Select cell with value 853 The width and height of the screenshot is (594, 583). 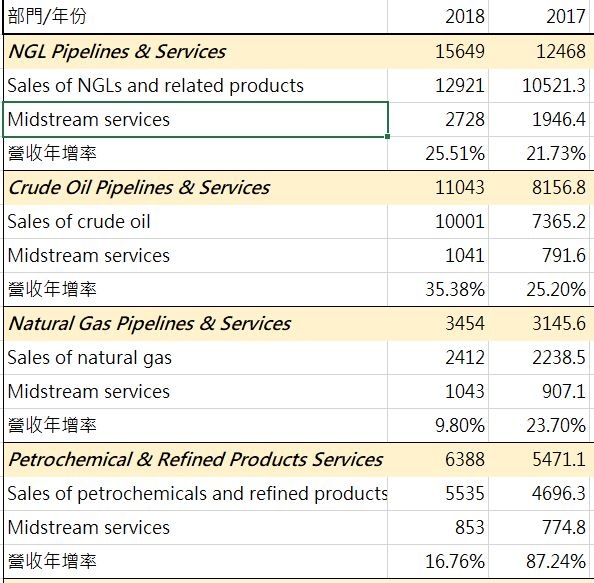click(438, 527)
